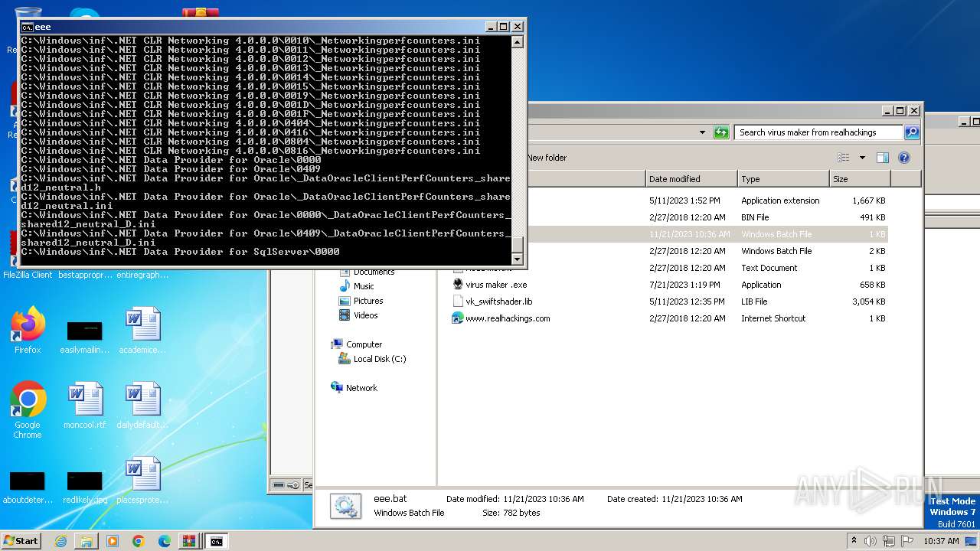Open the Firefox desktop shortcut

pyautogui.click(x=28, y=331)
